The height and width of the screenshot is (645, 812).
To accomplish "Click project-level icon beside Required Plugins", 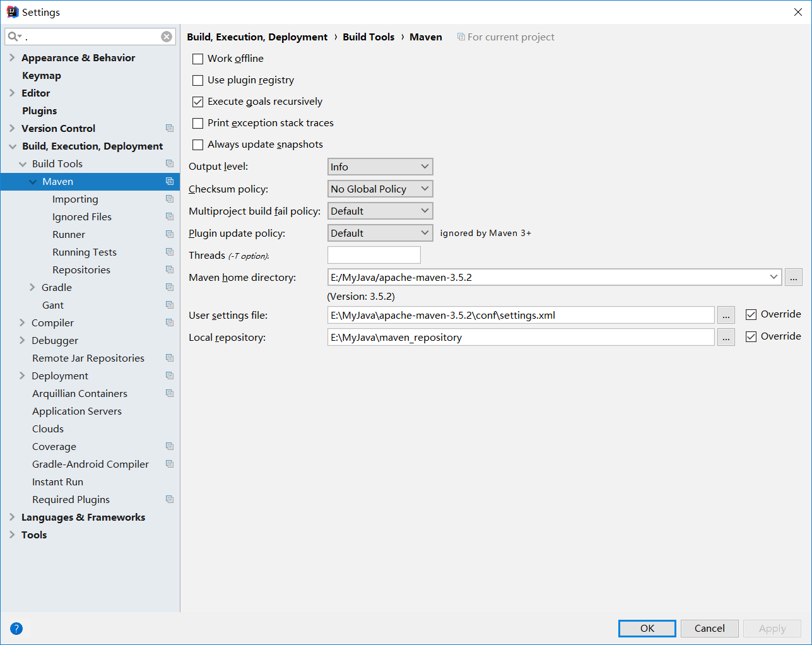I will point(170,499).
